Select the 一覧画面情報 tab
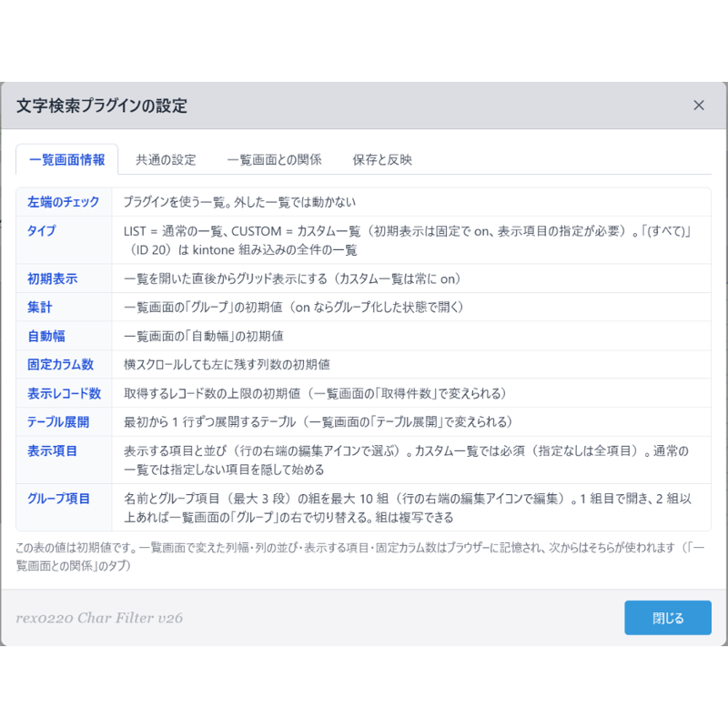This screenshot has width=728, height=728. tap(66, 160)
